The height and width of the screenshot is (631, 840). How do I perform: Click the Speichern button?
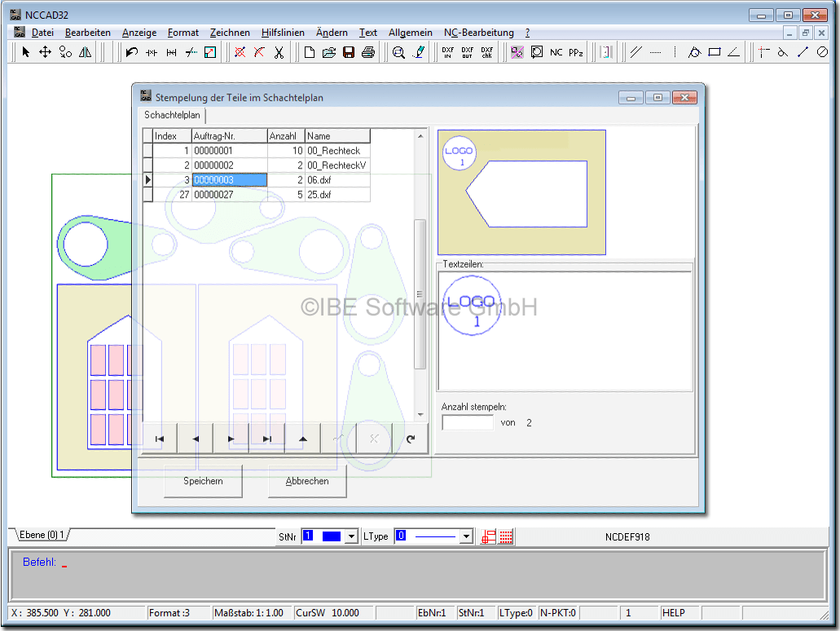[203, 481]
